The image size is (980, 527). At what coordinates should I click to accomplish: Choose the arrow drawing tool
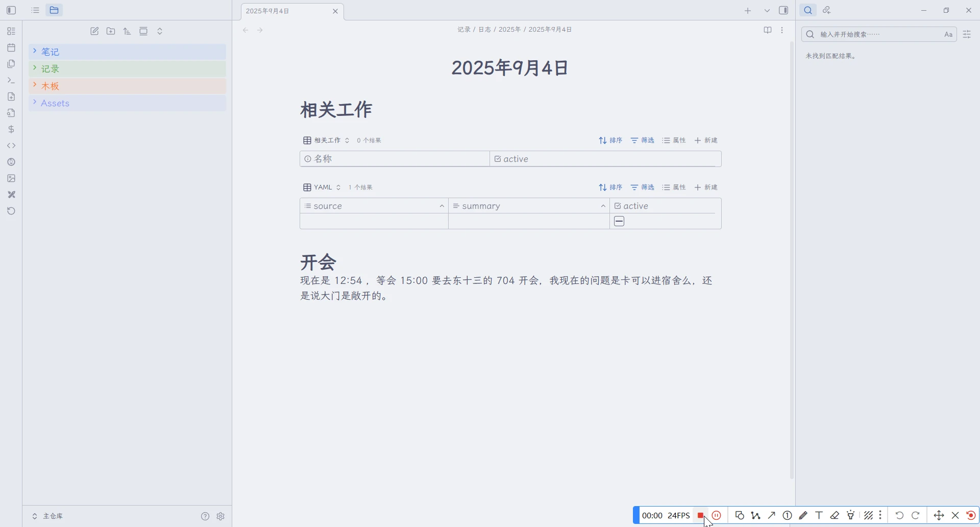(x=772, y=516)
